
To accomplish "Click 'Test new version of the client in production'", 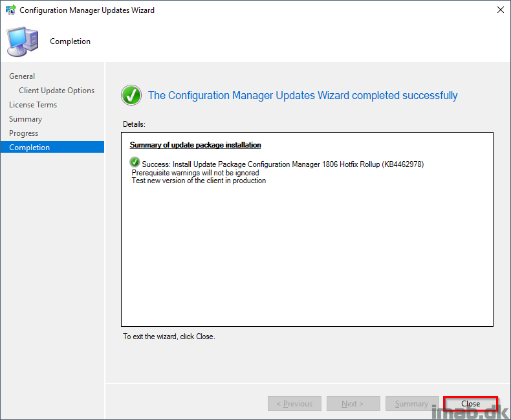I will coord(199,181).
